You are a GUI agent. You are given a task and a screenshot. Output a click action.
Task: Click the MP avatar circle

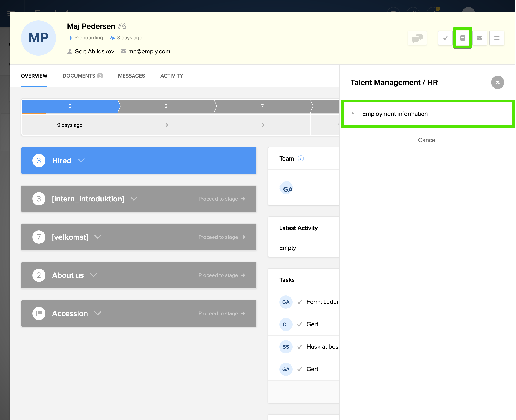point(38,38)
